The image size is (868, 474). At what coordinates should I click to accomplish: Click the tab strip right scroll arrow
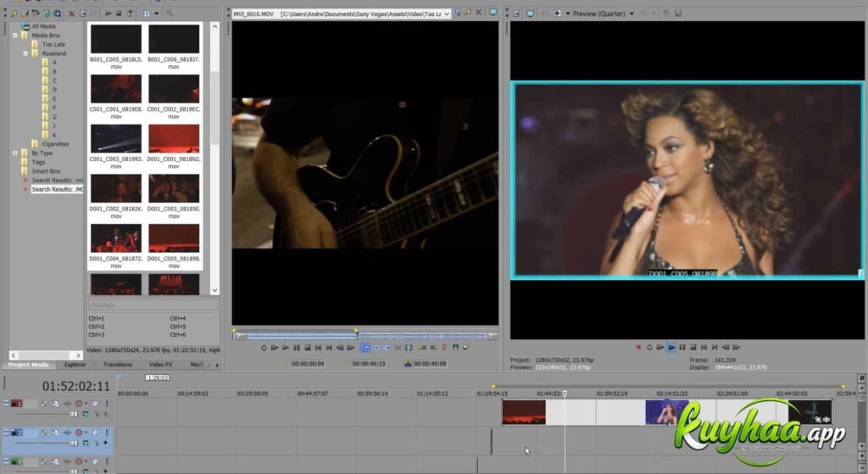pos(217,365)
